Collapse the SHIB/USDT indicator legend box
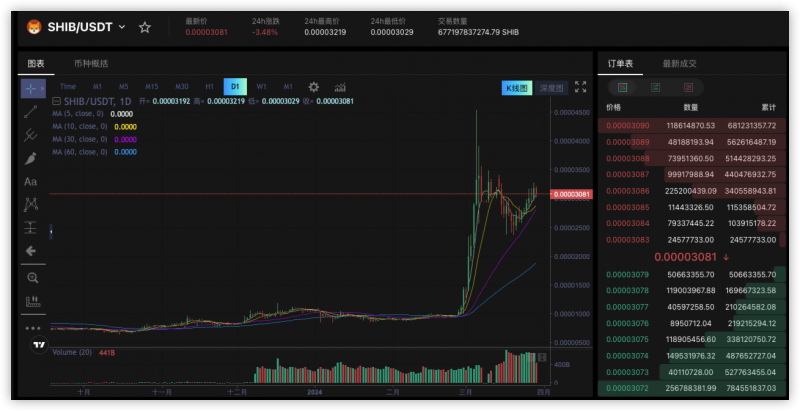 (57, 101)
